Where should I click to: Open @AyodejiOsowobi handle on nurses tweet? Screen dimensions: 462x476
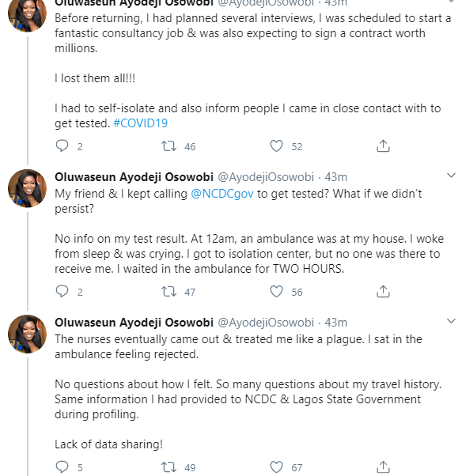coord(266,323)
